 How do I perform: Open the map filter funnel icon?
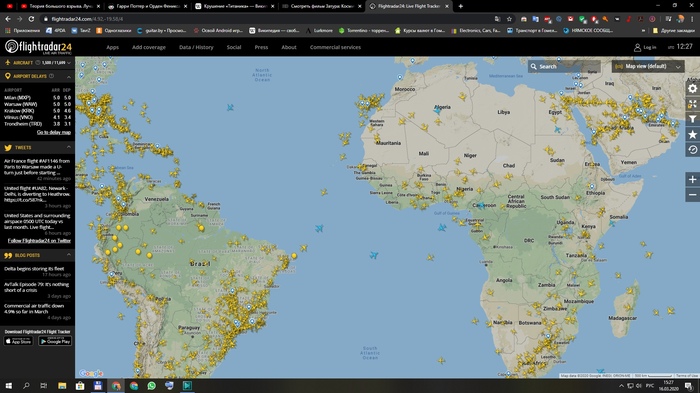pos(692,119)
